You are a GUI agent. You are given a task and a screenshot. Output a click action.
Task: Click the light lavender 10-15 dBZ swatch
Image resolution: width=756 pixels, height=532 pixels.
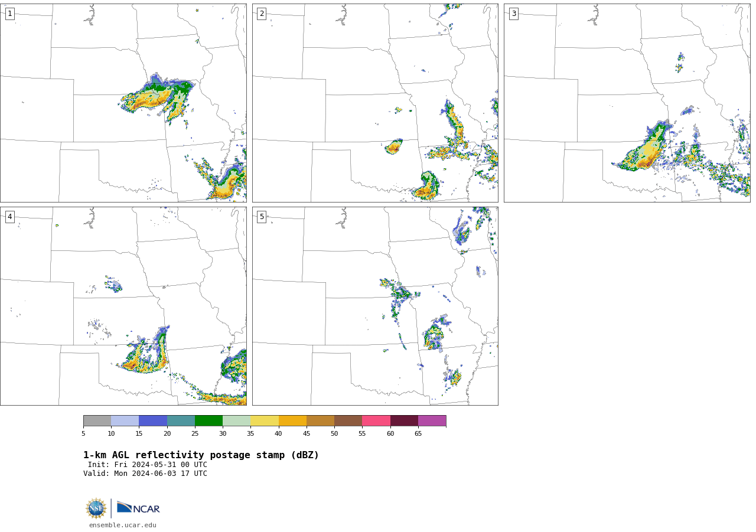point(125,421)
